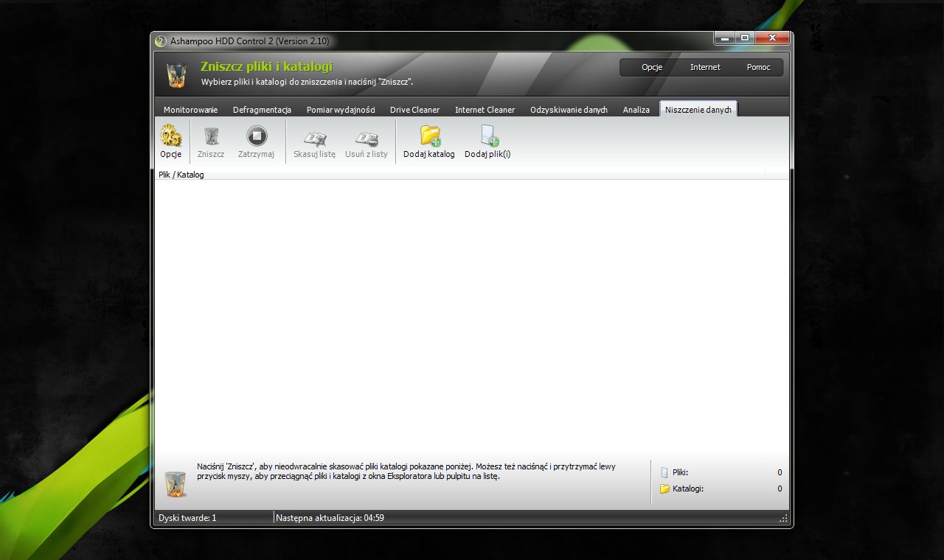Click the 'Dyski twarde: 1' status text

[187, 518]
